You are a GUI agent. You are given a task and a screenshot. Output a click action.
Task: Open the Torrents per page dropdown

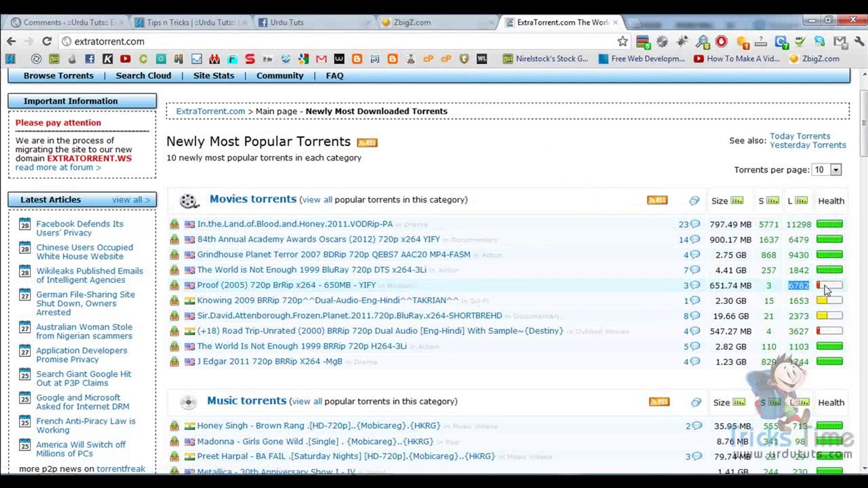point(835,169)
